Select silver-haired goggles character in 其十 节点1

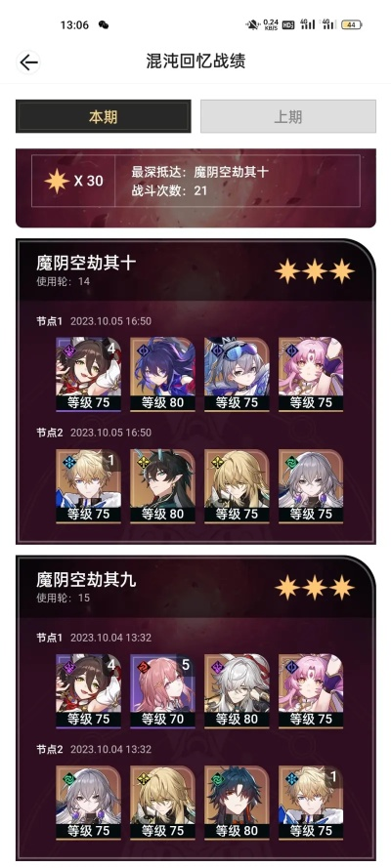[237, 374]
